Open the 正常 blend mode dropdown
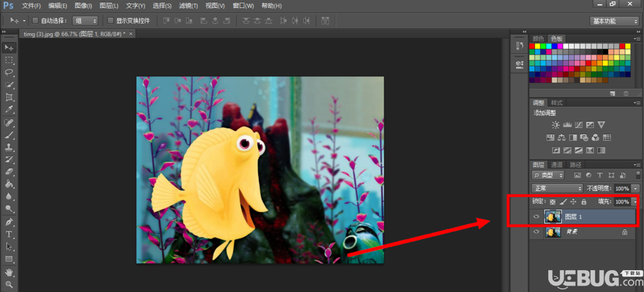 click(557, 188)
